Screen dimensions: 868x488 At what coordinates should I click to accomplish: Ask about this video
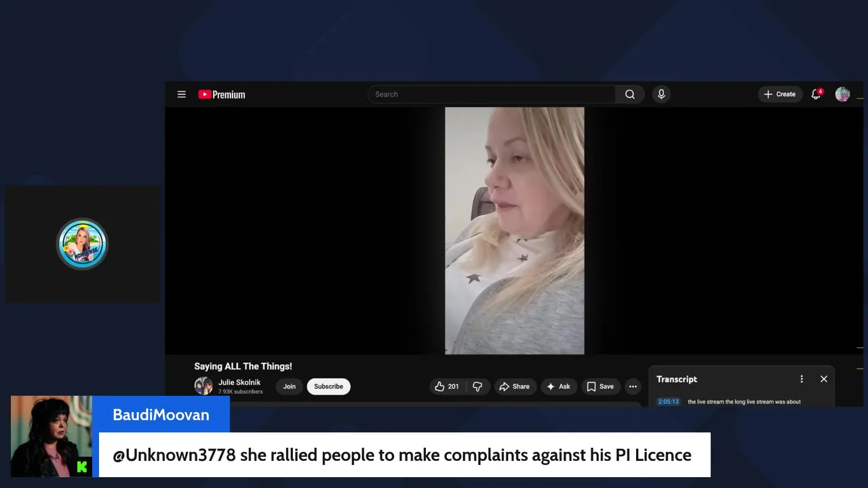(558, 386)
